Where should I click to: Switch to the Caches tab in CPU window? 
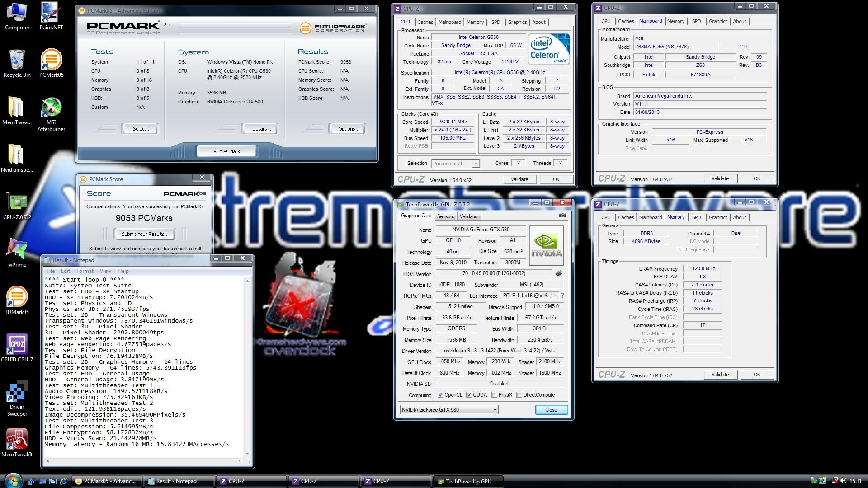tap(425, 22)
